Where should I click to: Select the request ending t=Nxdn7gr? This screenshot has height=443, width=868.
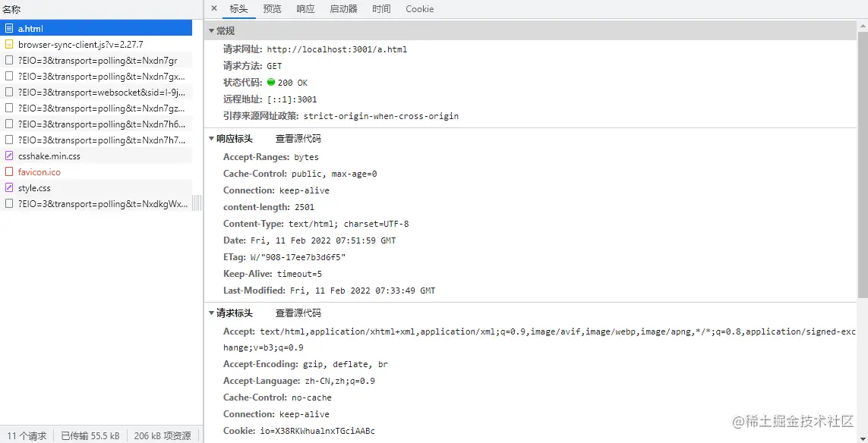(x=96, y=60)
